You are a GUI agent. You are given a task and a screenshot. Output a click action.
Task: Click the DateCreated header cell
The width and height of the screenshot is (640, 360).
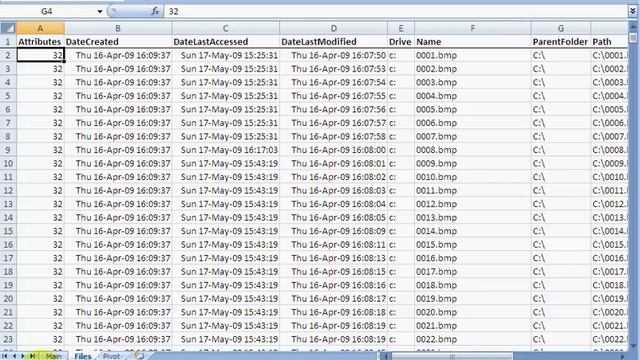click(118, 42)
